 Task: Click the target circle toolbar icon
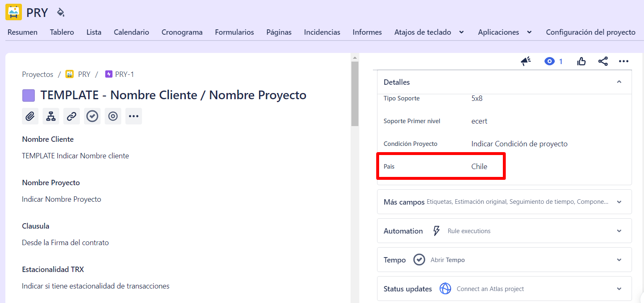pos(113,116)
